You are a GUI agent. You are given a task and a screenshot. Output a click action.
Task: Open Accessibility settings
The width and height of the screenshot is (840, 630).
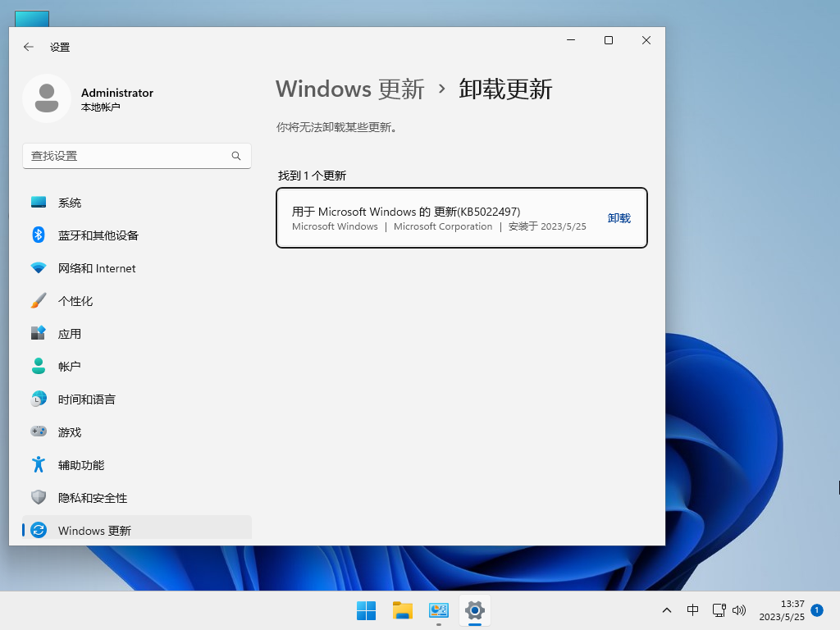point(80,464)
